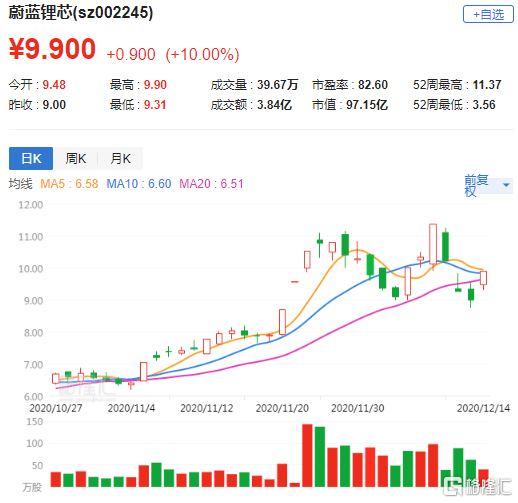Click the 2020/11/20 date axis label
The image size is (518, 503).
(x=282, y=408)
